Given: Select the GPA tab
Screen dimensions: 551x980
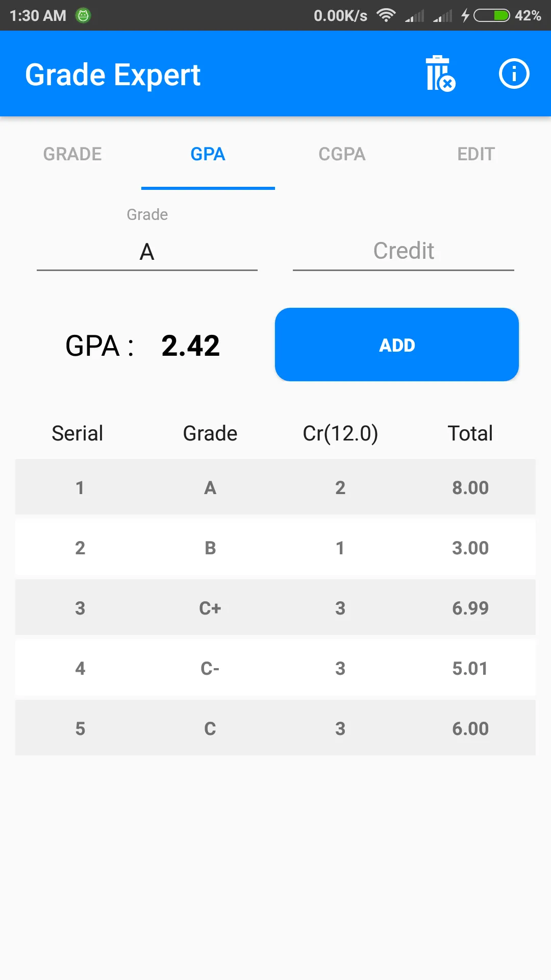Looking at the screenshot, I should [x=208, y=154].
